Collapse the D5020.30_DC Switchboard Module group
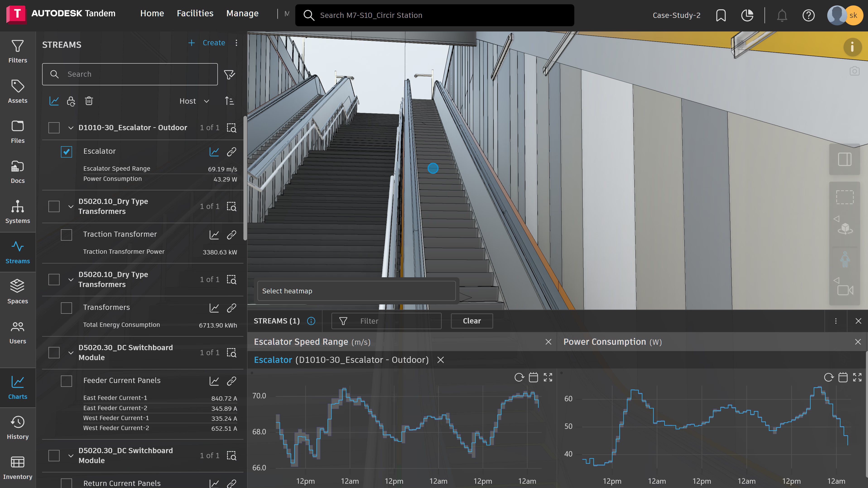The width and height of the screenshot is (868, 488). tap(71, 353)
